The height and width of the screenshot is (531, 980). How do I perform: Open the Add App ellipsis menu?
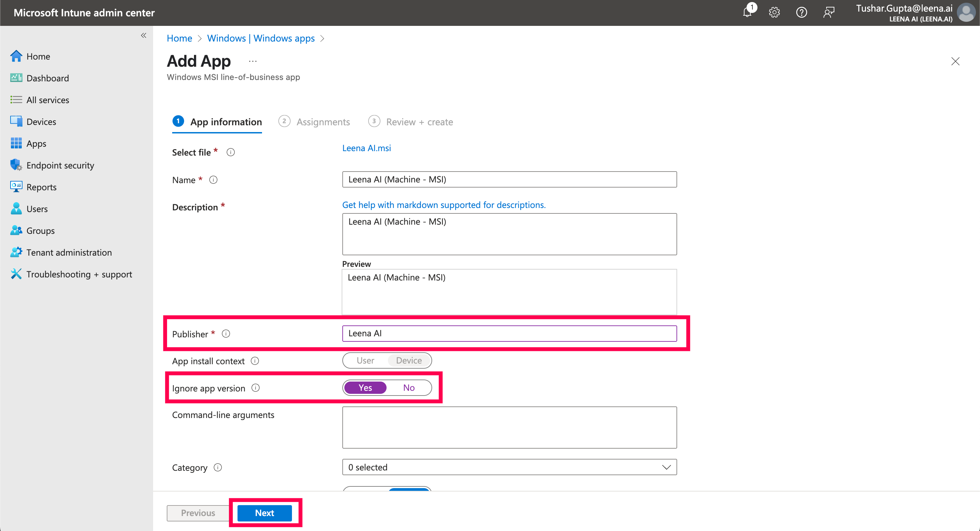[x=252, y=61]
